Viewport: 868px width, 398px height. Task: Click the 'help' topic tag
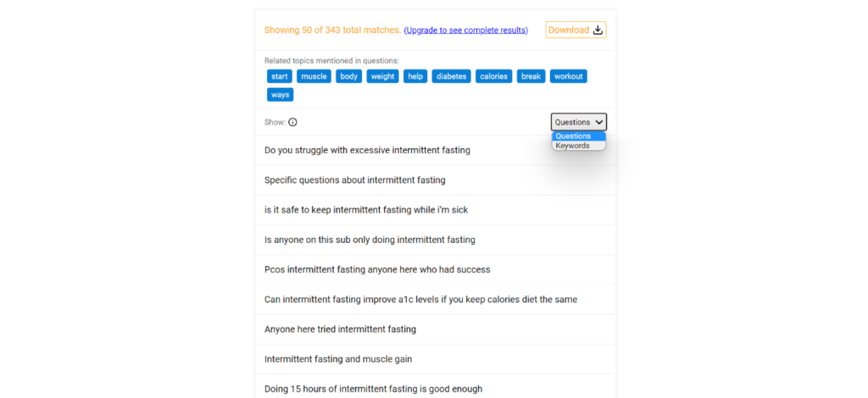click(x=415, y=76)
